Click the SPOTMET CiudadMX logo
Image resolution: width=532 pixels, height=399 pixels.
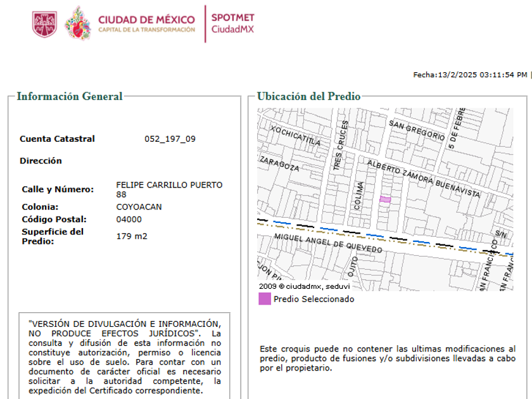coord(232,24)
